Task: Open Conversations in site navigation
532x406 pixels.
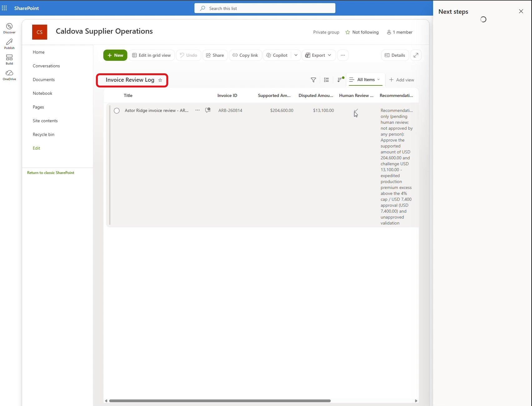Action: click(46, 66)
